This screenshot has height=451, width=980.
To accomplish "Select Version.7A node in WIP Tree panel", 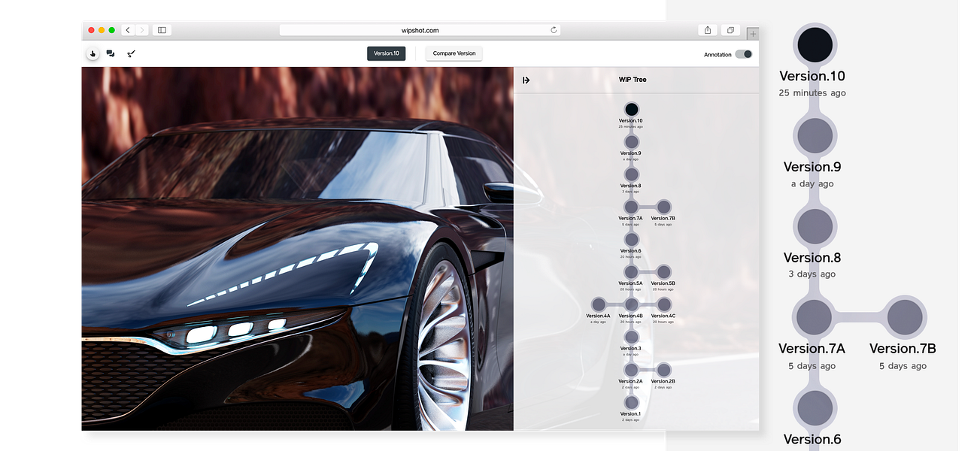I will coord(631,207).
